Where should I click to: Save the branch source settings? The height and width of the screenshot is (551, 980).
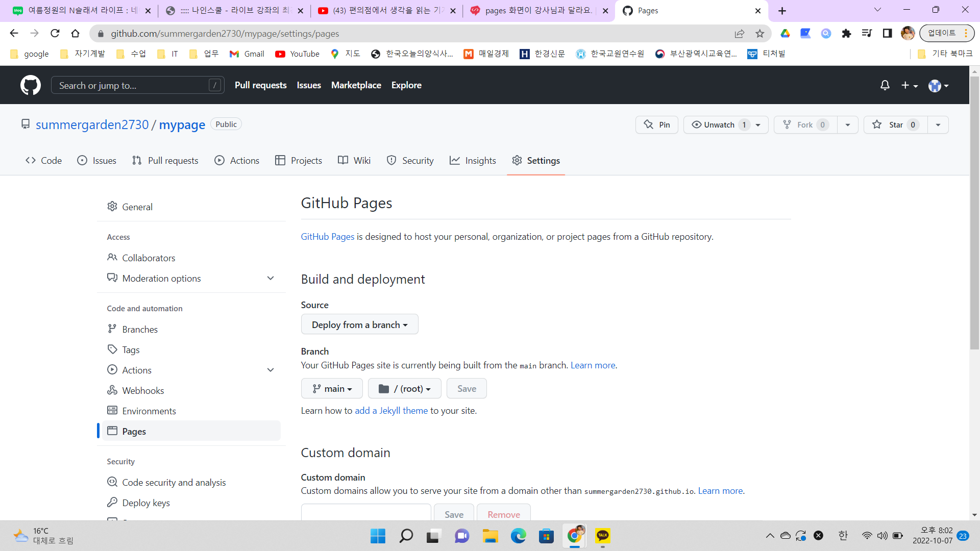467,389
